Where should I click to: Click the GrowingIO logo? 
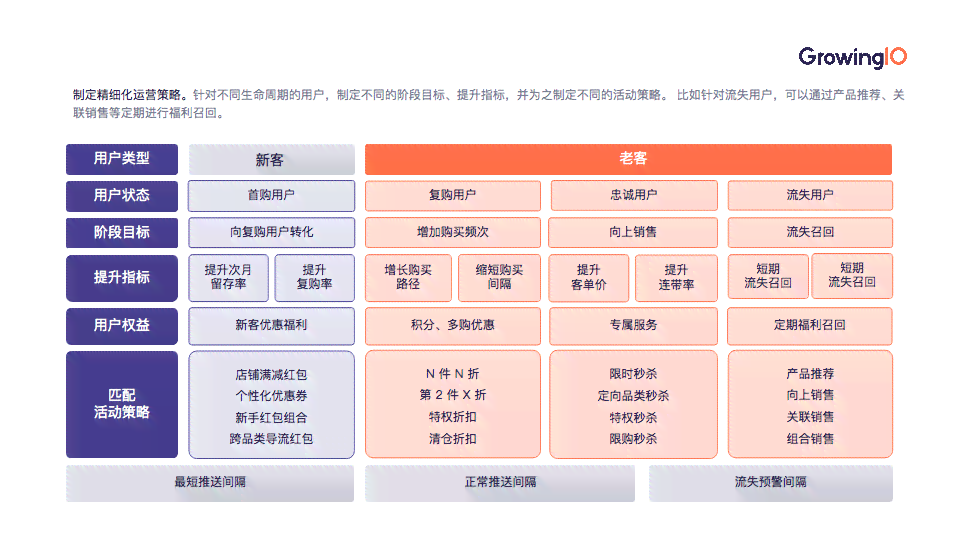click(852, 58)
